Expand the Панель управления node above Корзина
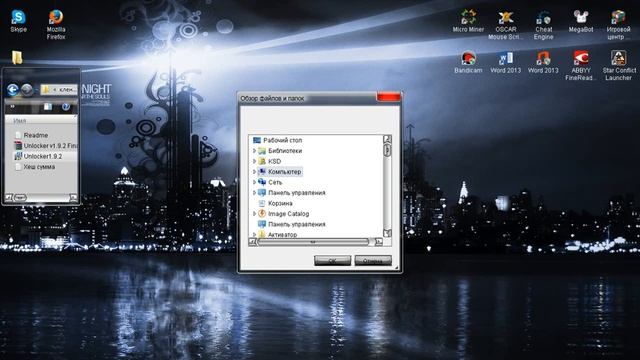Viewport: 640px width, 360px height. pyautogui.click(x=254, y=193)
